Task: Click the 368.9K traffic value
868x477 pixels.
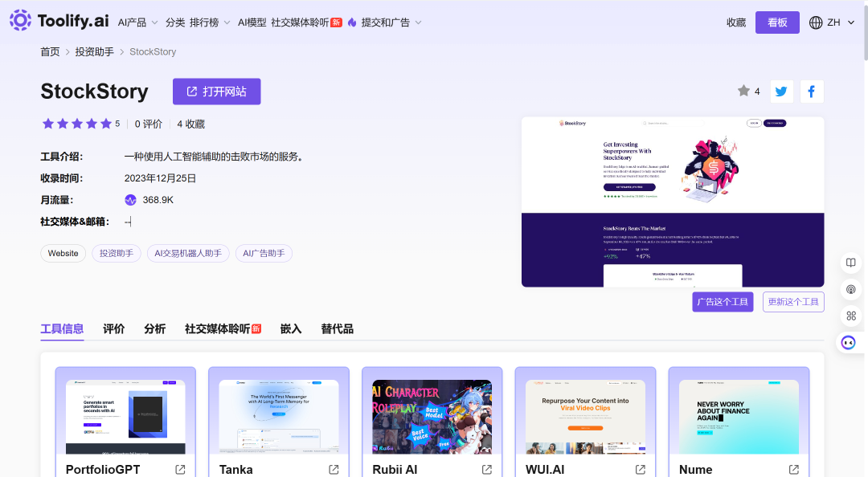Action: tap(158, 200)
